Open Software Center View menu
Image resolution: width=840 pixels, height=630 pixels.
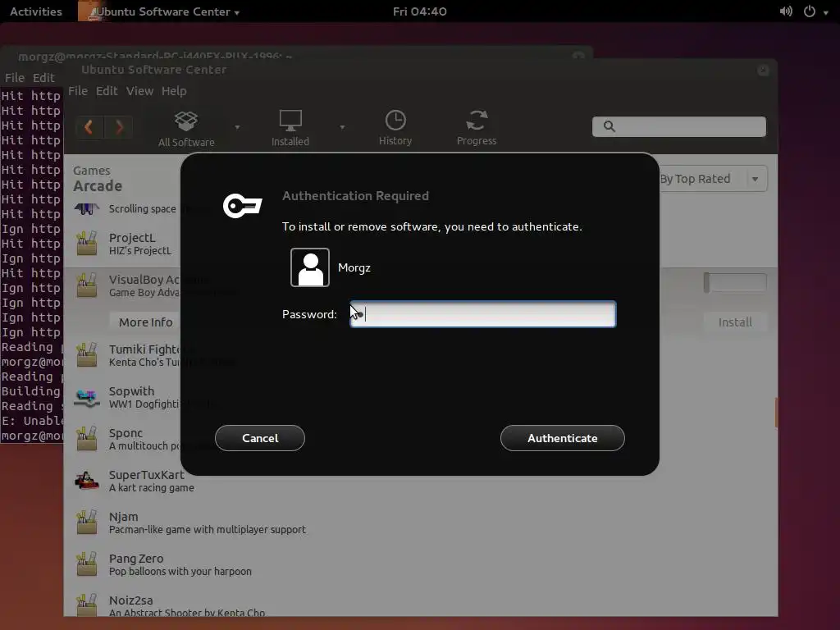pos(139,91)
